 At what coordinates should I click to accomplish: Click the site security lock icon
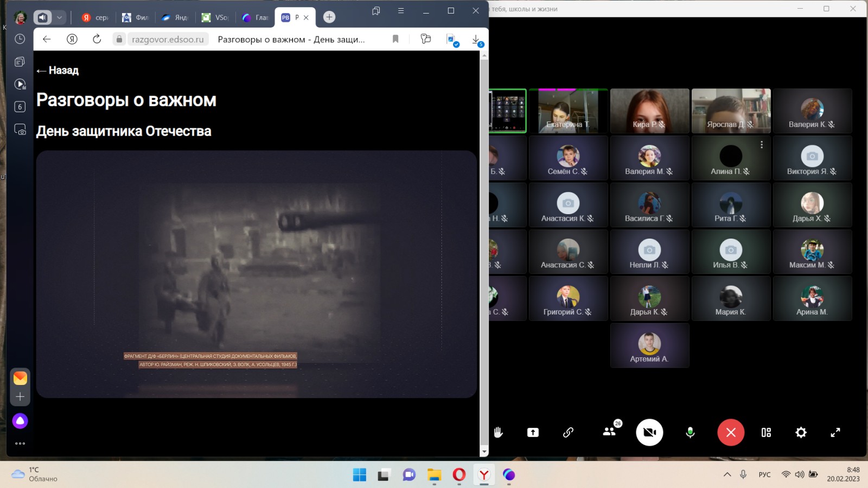119,39
